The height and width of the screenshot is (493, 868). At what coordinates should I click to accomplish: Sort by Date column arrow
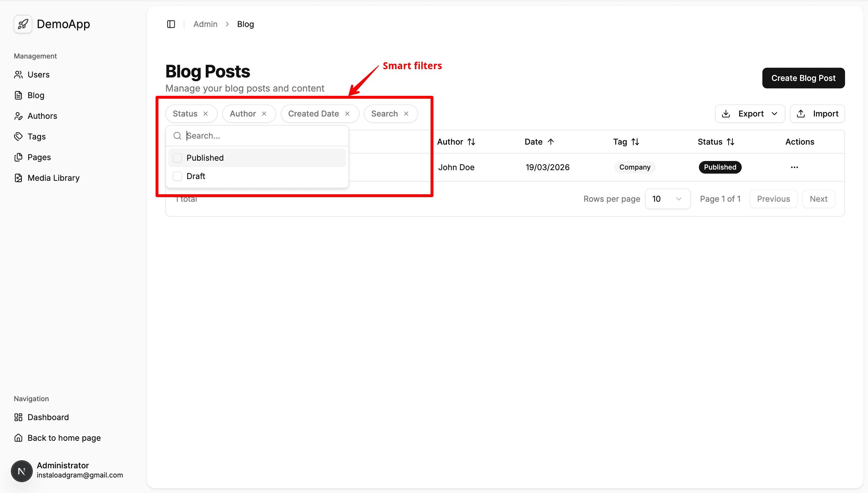pos(551,142)
